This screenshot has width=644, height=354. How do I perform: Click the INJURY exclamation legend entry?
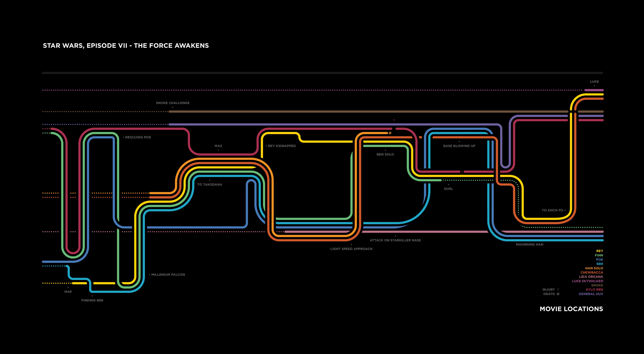pos(550,289)
